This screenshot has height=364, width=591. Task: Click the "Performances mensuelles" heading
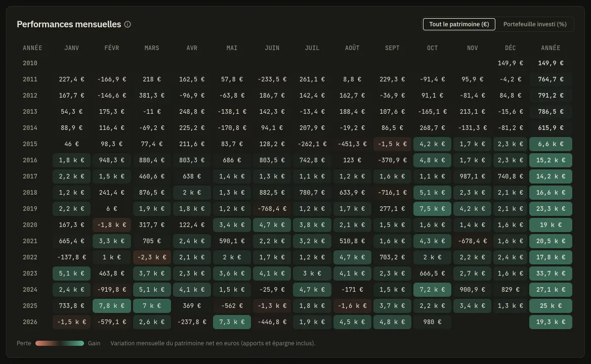click(x=69, y=24)
